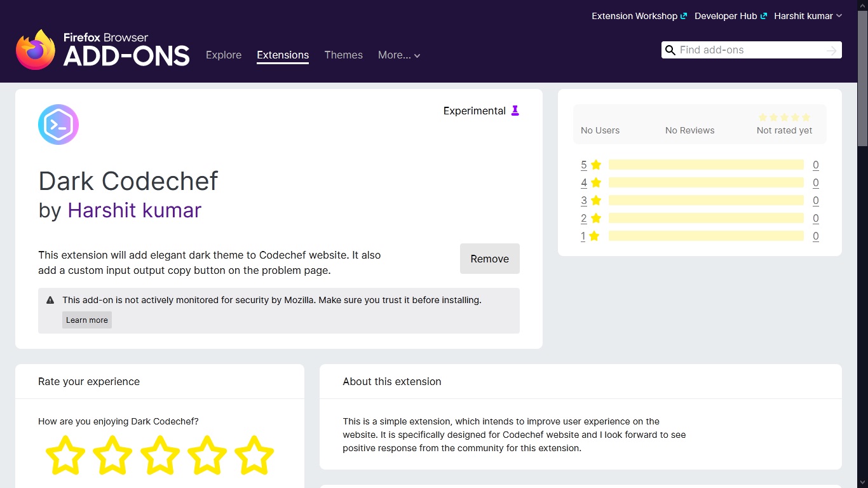This screenshot has width=868, height=488.
Task: Click the warning triangle icon in notice
Action: click(50, 300)
